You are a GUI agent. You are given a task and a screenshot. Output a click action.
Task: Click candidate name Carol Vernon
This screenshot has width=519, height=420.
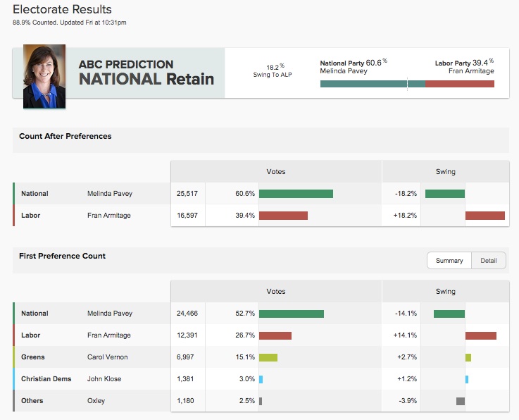[107, 357]
